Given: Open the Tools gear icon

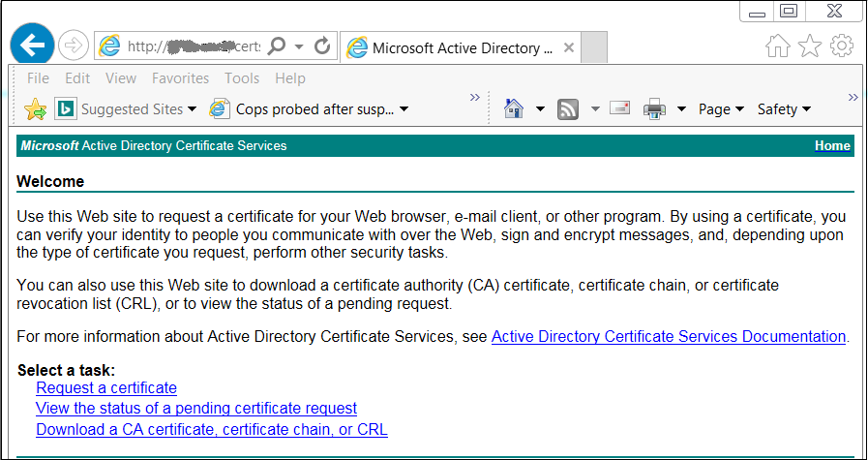Looking at the screenshot, I should [842, 46].
